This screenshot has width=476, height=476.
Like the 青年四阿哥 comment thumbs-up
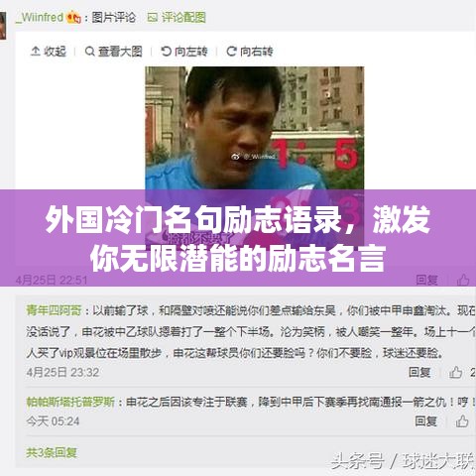[x=455, y=372]
